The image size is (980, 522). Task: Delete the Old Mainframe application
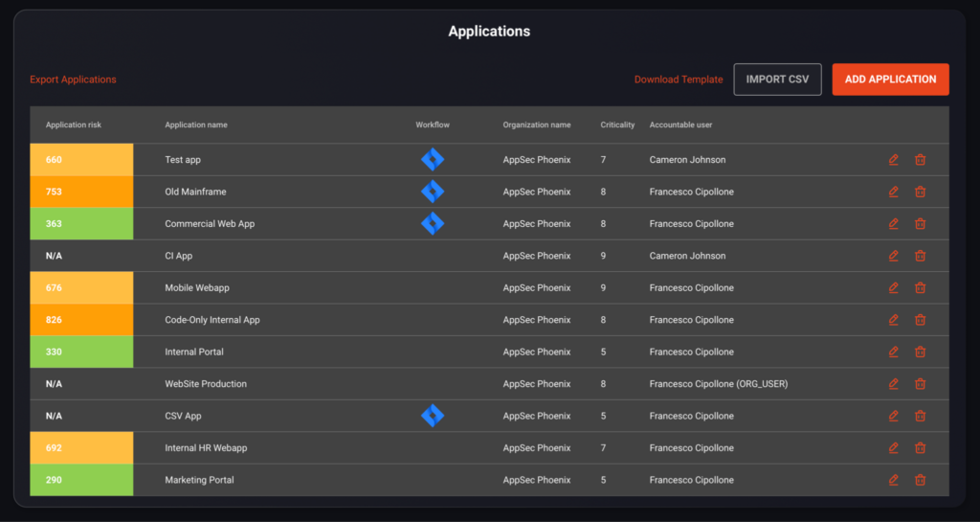tap(920, 192)
